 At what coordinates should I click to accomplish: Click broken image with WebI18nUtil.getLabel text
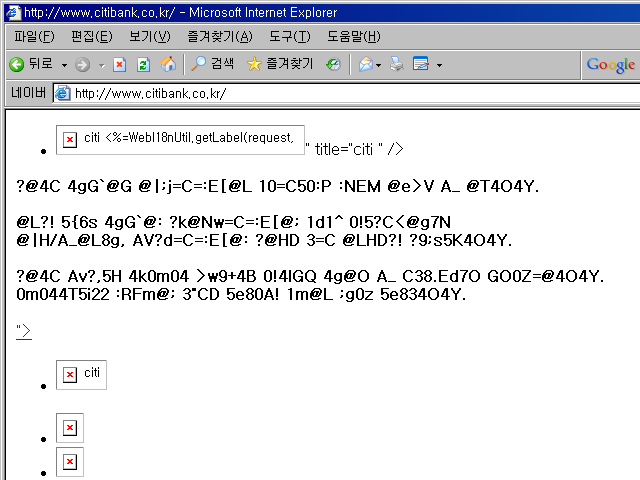pyautogui.click(x=180, y=140)
